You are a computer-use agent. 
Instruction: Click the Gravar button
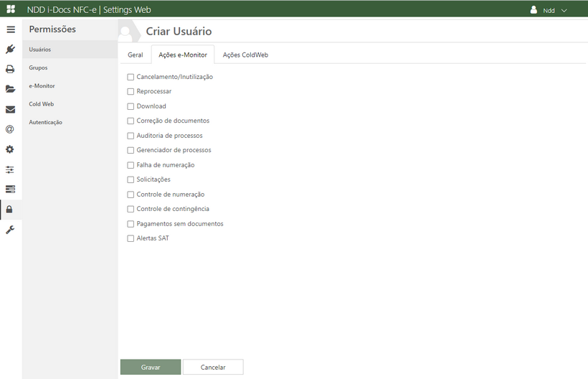pyautogui.click(x=151, y=367)
